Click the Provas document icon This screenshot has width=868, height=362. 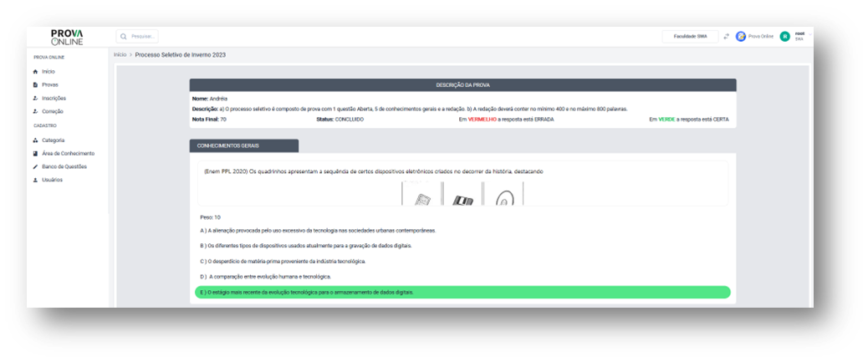coord(35,84)
